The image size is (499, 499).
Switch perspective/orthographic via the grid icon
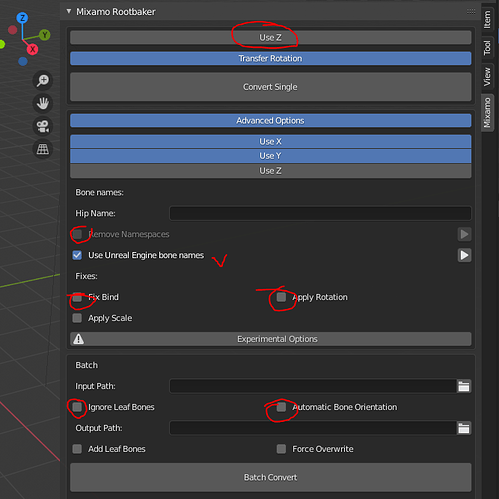pyautogui.click(x=43, y=149)
